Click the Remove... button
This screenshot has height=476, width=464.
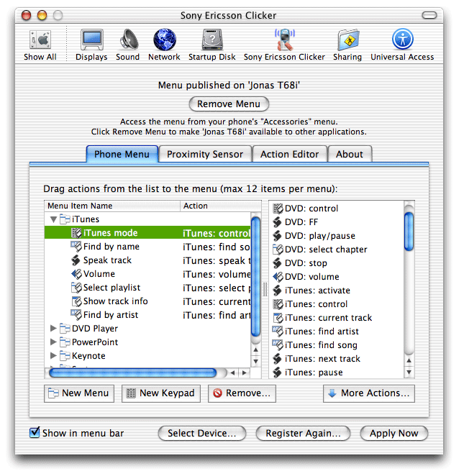pos(242,393)
